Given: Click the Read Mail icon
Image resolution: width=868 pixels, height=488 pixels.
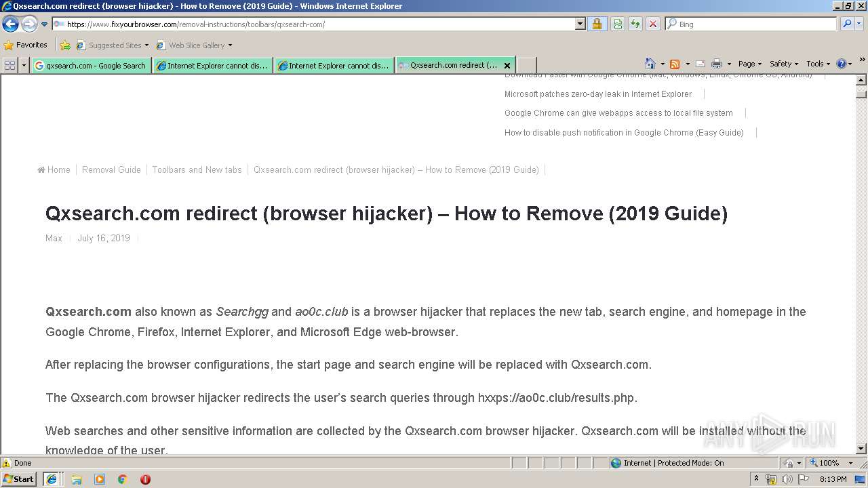Looking at the screenshot, I should coord(701,64).
